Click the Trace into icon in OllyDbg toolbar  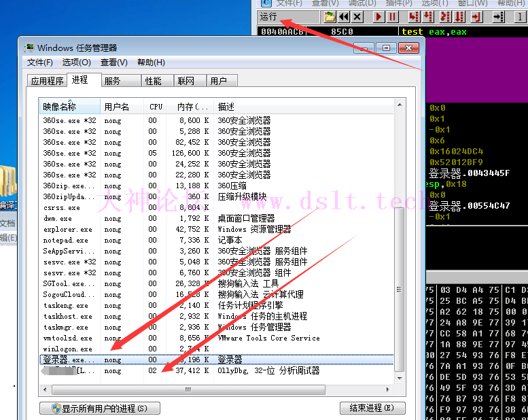pyautogui.click(x=446, y=16)
